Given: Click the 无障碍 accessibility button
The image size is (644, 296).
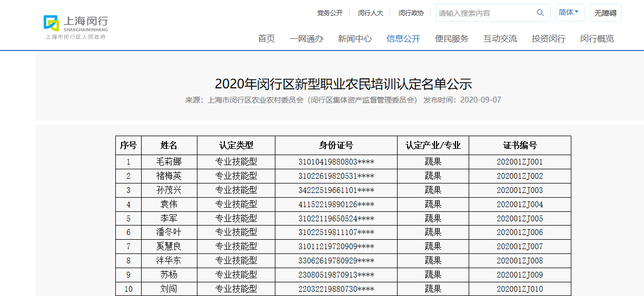Looking at the screenshot, I should click(605, 13).
